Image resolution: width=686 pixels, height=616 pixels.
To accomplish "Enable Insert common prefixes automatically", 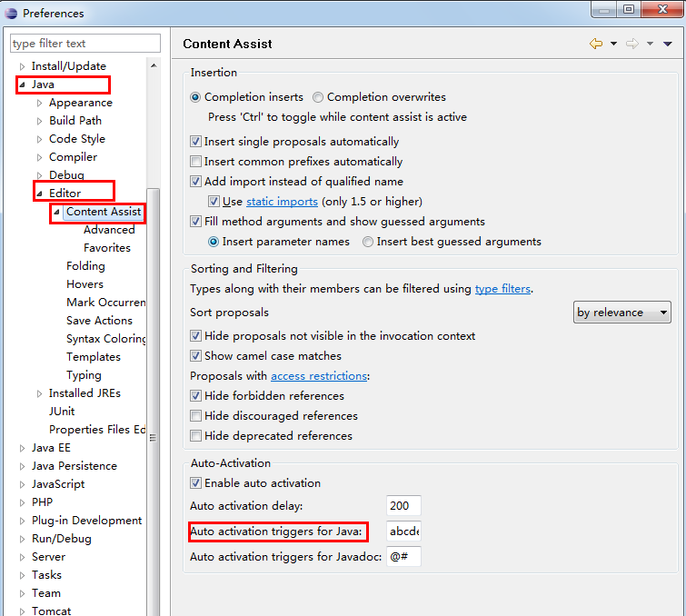I will (195, 162).
